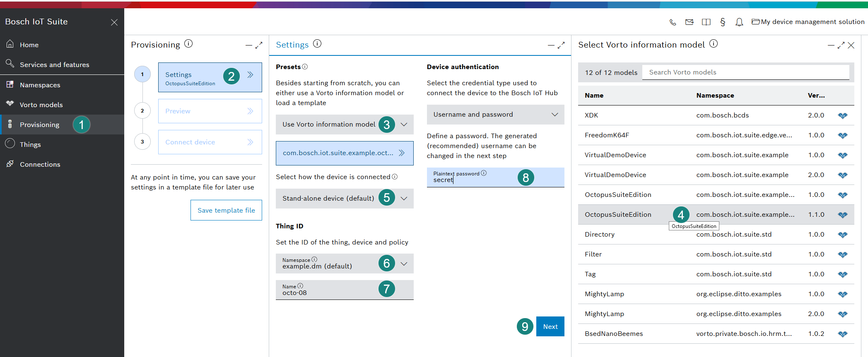Open My device management solution
Viewport: 868px width, 357px height.
click(808, 22)
